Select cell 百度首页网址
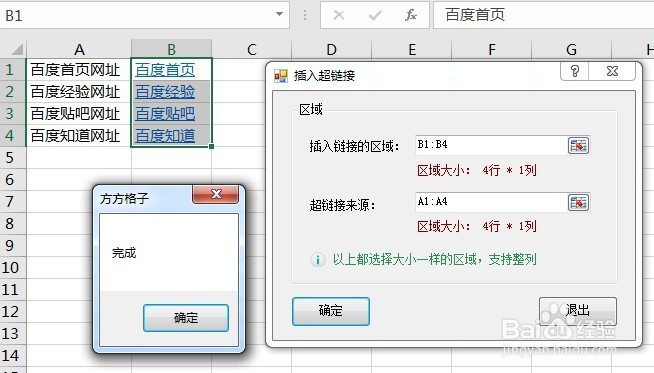The image size is (654, 373). point(79,70)
